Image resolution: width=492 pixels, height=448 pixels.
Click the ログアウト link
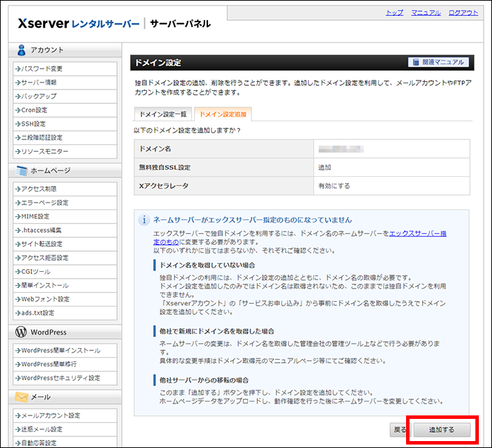[463, 13]
